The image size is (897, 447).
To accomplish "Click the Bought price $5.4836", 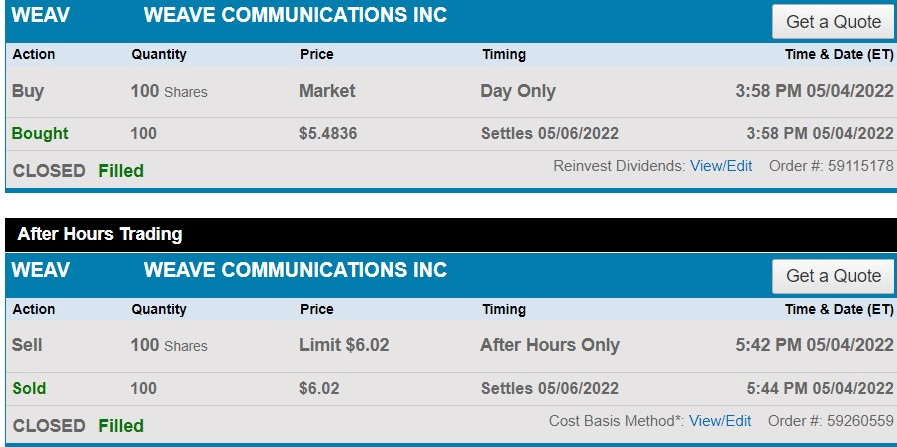I will point(328,134).
